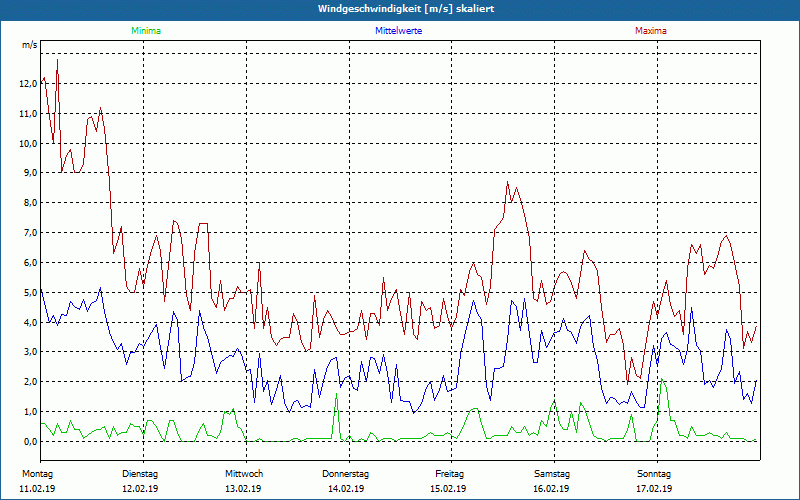This screenshot has height=500, width=800.
Task: Click the 1,0 y-axis value
Action: (31, 412)
